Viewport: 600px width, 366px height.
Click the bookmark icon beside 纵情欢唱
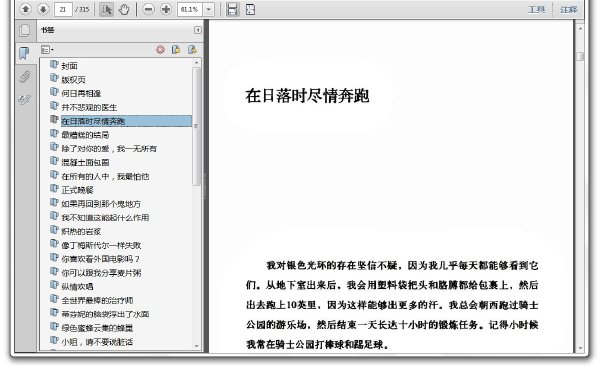pyautogui.click(x=54, y=286)
